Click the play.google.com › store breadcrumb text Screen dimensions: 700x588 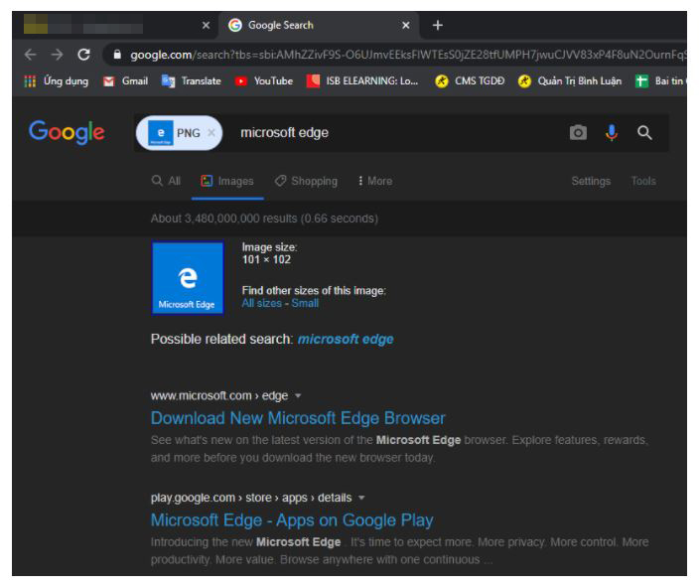point(251,498)
